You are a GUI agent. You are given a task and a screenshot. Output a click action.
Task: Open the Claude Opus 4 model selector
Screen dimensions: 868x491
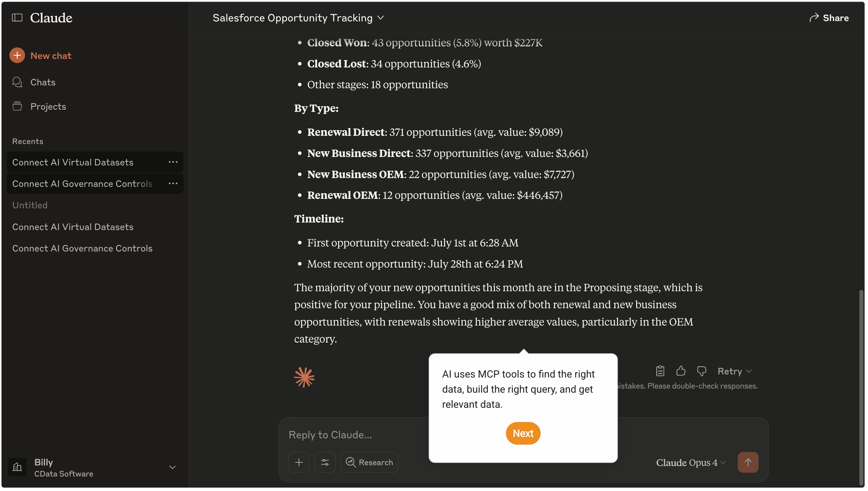pos(690,463)
